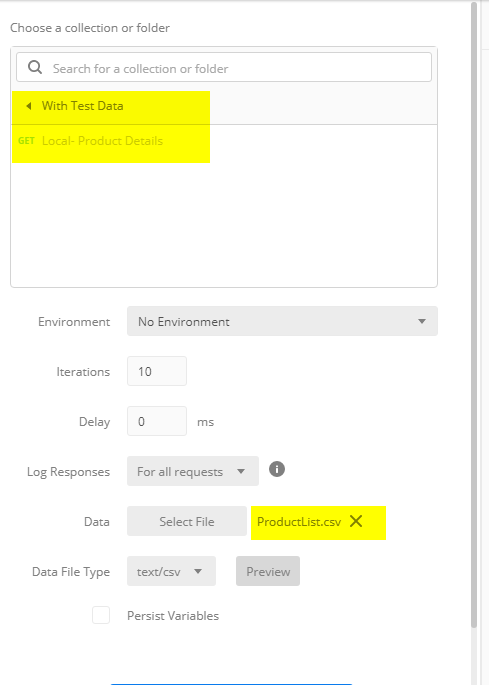
Task: Select the With Test Data collection
Action: [83, 106]
